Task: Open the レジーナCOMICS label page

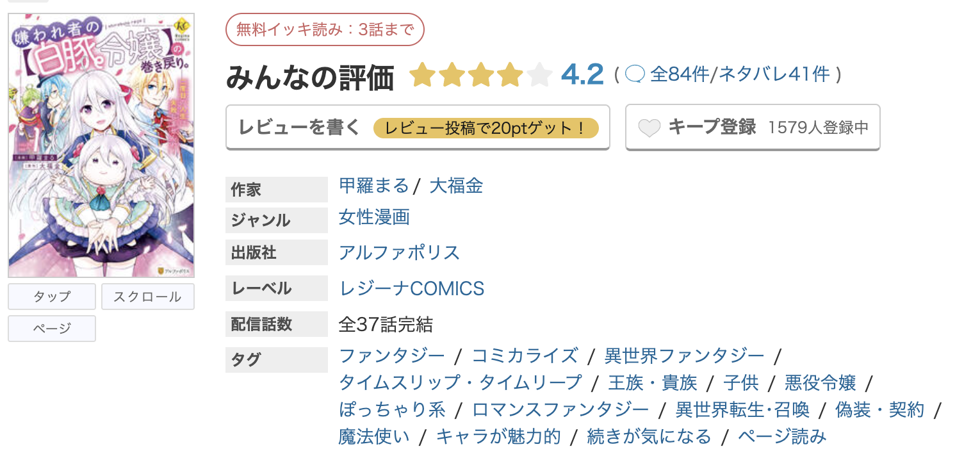Action: point(412,288)
